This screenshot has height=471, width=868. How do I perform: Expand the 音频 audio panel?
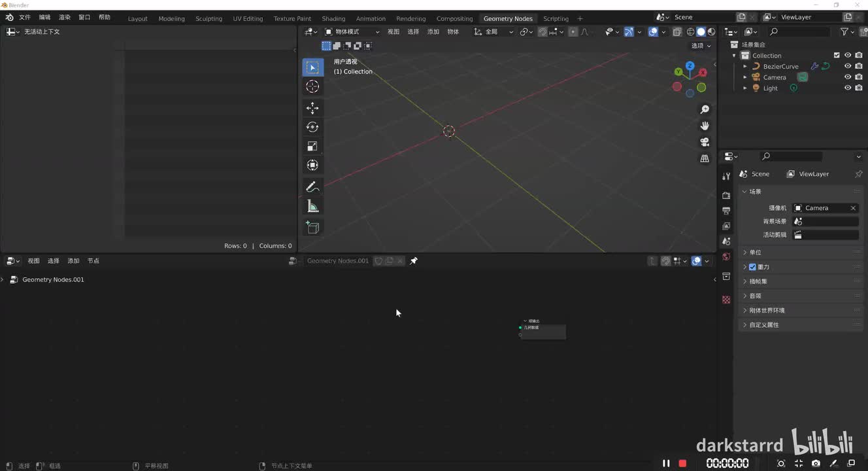tap(801, 296)
